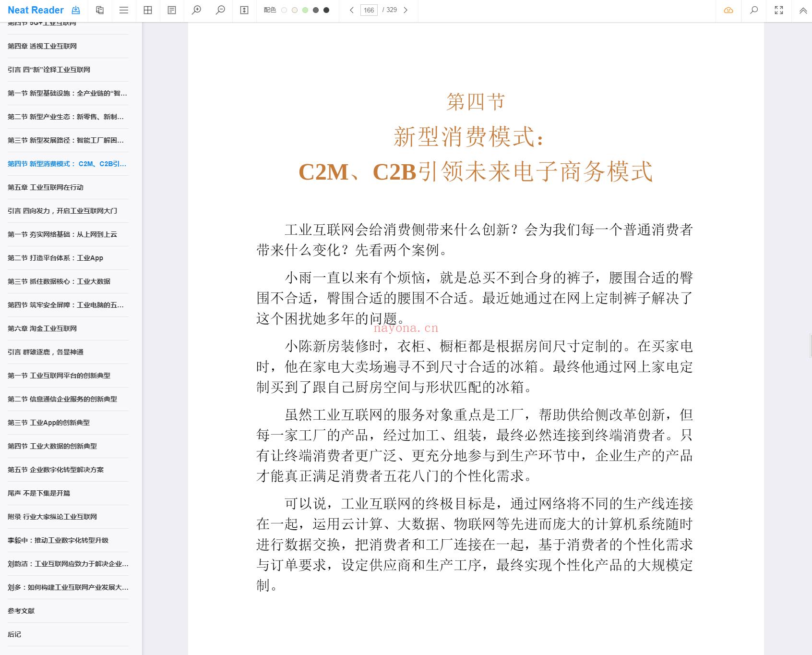812x655 pixels.
Task: Go to previous page arrow
Action: 351,10
